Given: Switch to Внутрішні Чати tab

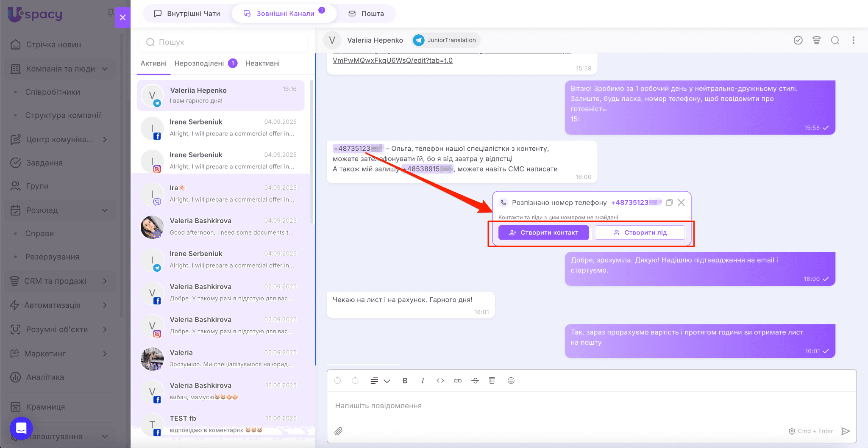Looking at the screenshot, I should (187, 14).
